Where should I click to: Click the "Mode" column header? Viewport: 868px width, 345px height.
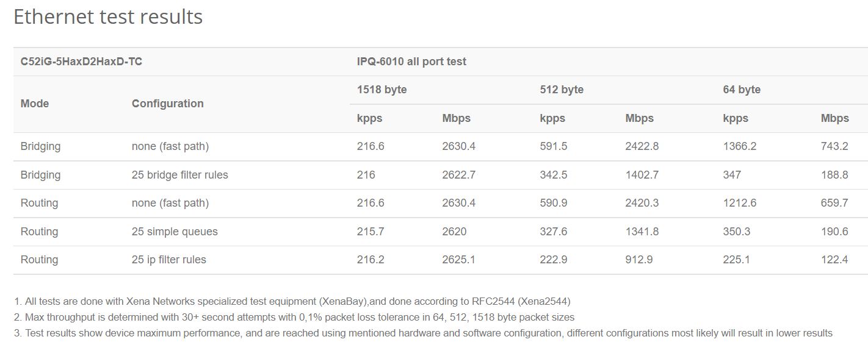coord(35,104)
